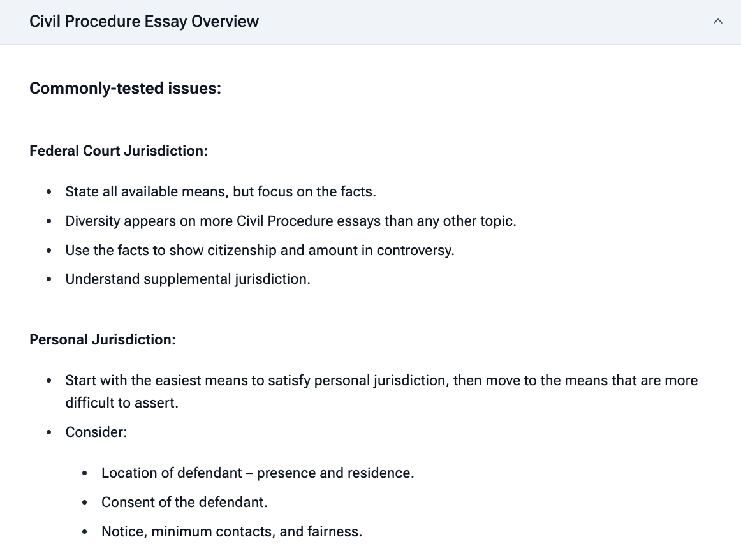Click the bullet marker before 'Consider:'

(49, 433)
